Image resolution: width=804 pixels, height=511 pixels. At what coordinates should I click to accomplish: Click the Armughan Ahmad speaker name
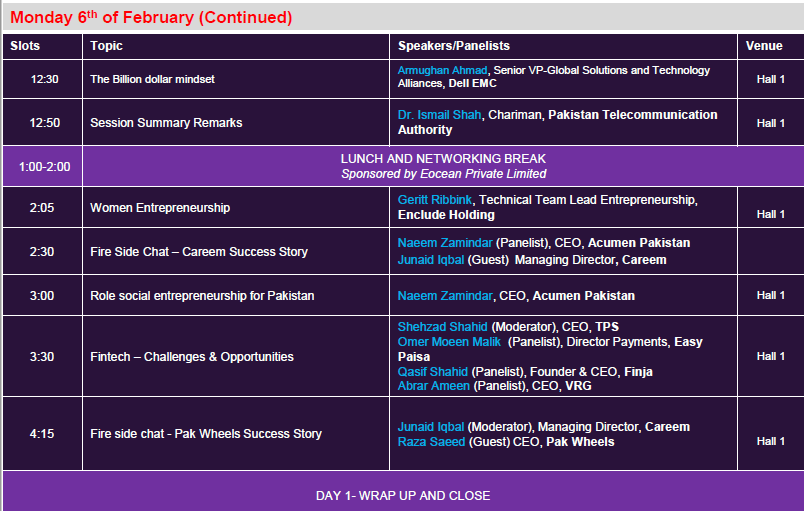pos(440,71)
